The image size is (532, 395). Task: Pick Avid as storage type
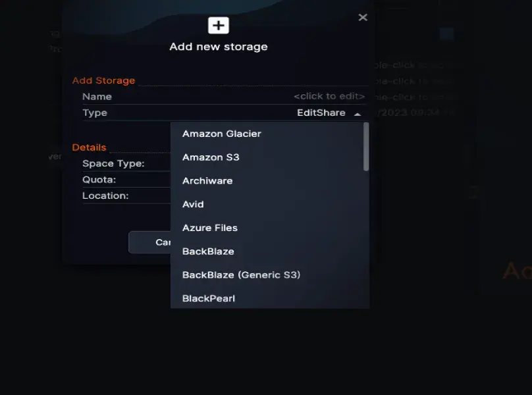(x=193, y=204)
